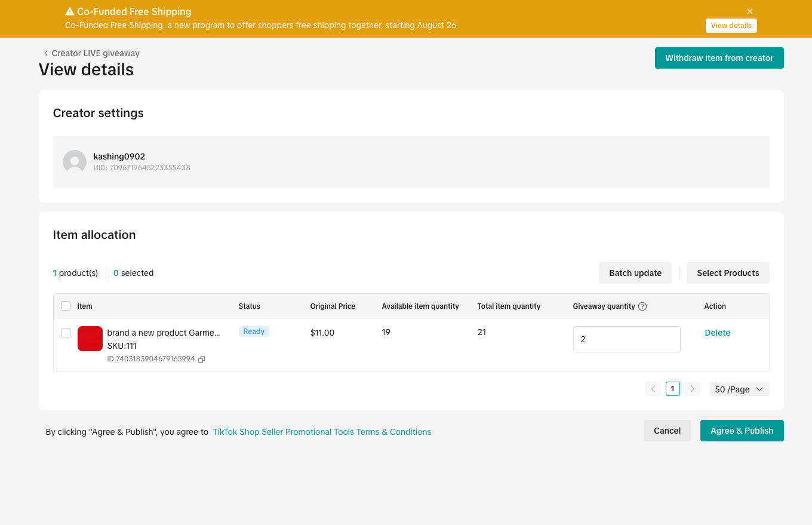Image resolution: width=812 pixels, height=525 pixels.
Task: Click the back arrow beside Creator LIVE giveaway
Action: [x=46, y=53]
